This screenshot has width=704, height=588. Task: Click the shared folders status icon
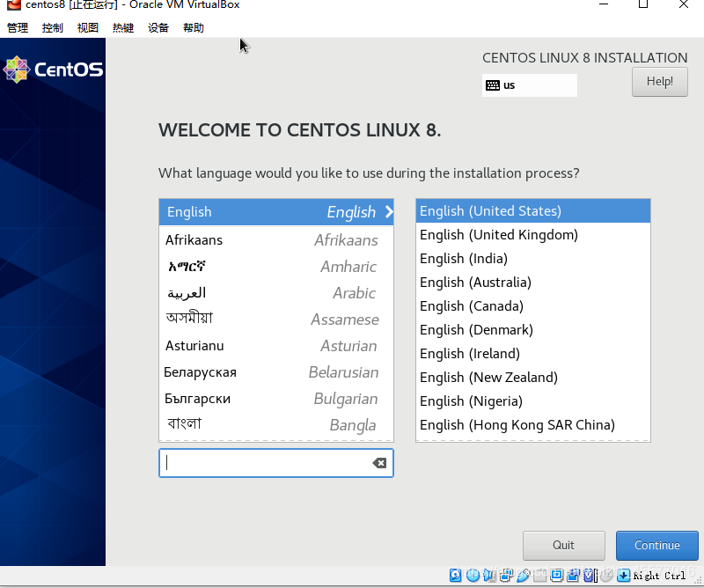point(540,575)
